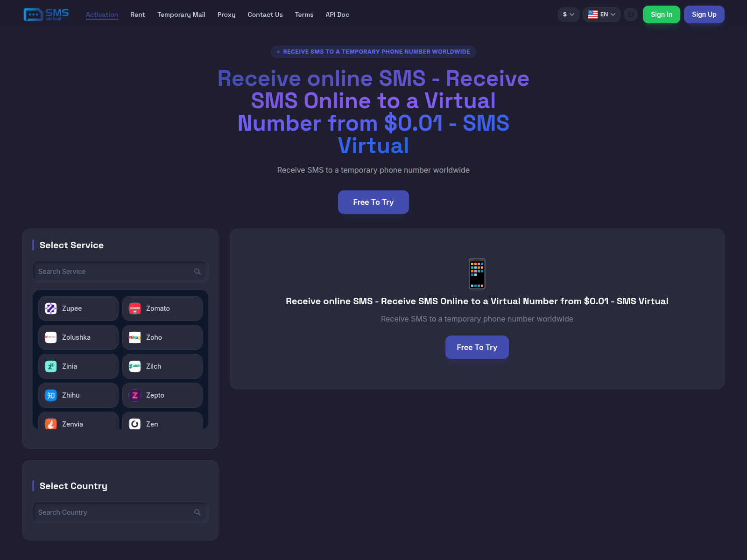Click the Zupee service icon

(51, 308)
